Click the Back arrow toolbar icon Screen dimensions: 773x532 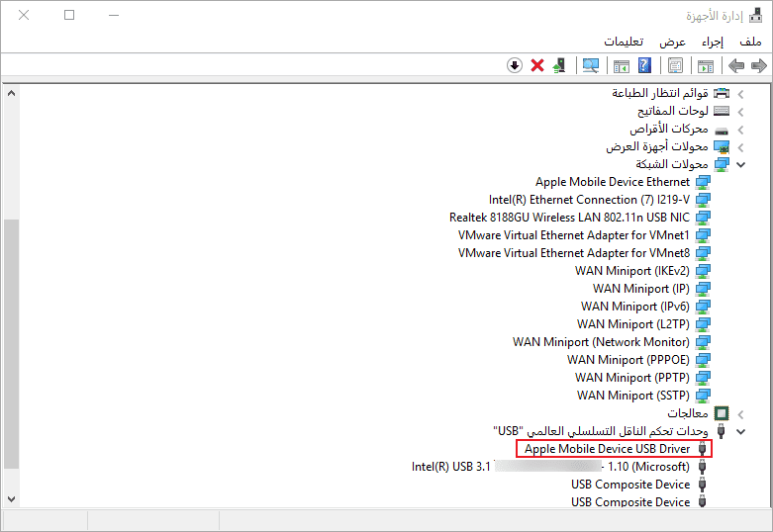coord(736,65)
